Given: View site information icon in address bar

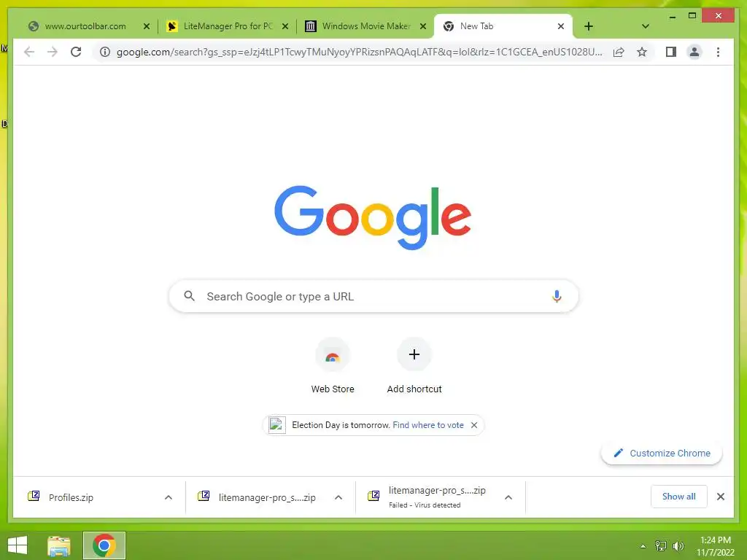Looking at the screenshot, I should tap(105, 52).
